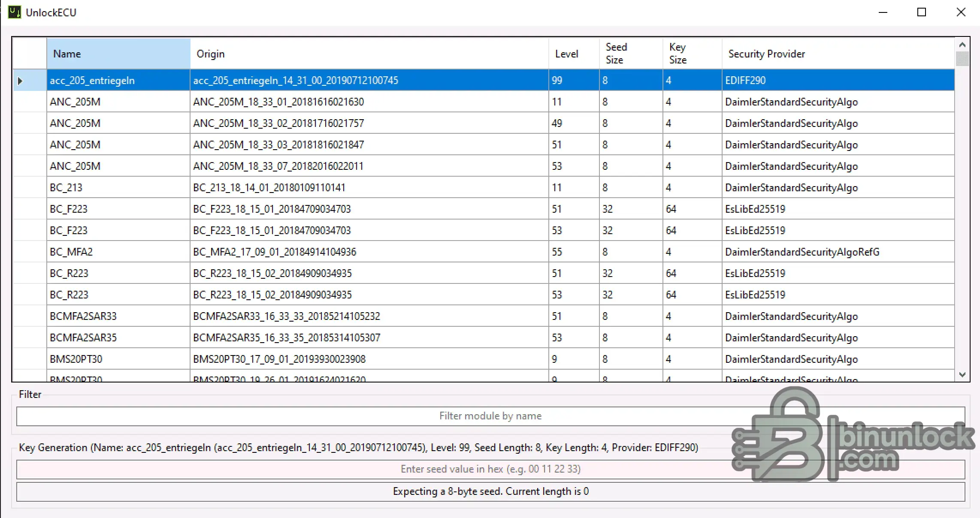Sort the table by the Level column header
This screenshot has width=980, height=518.
[574, 54]
